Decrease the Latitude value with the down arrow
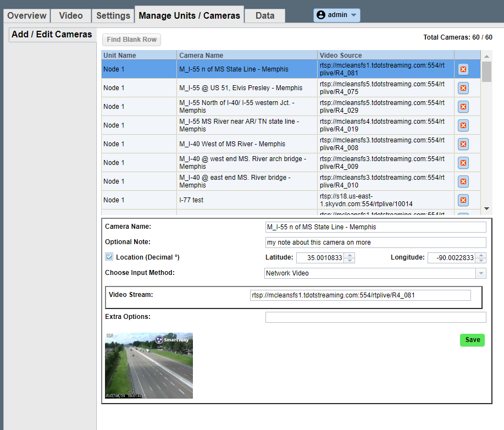Image resolution: width=504 pixels, height=430 pixels. [350, 260]
